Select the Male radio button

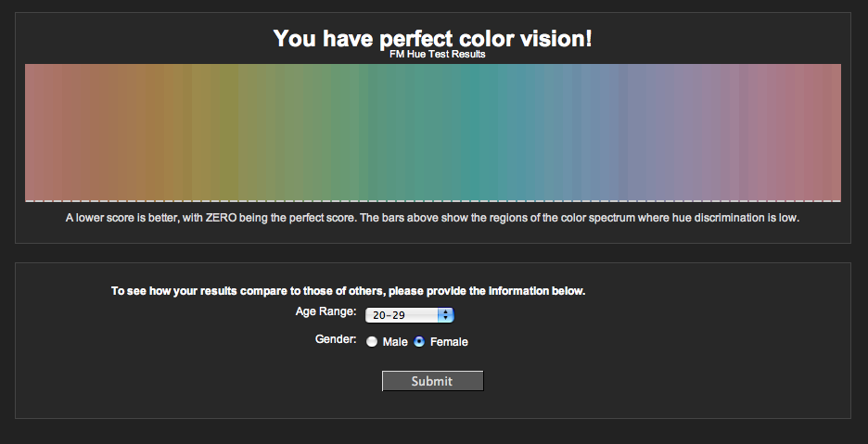click(x=372, y=342)
